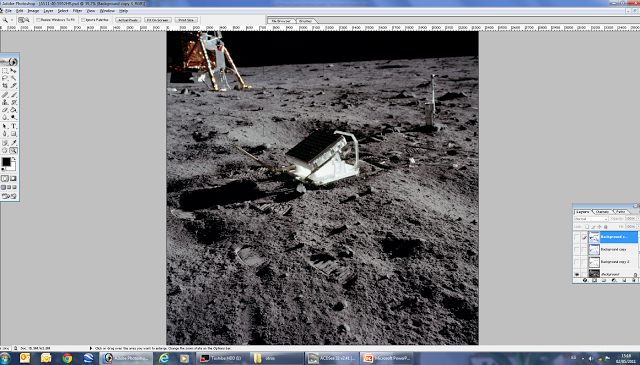Select the Brush tool
Image resolution: width=640 pixels, height=365 pixels.
tap(13, 95)
